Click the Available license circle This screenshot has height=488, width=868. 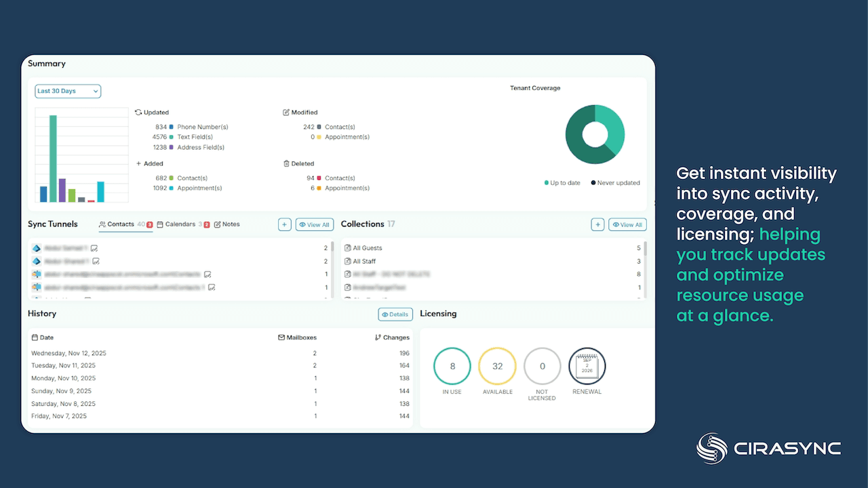click(498, 366)
